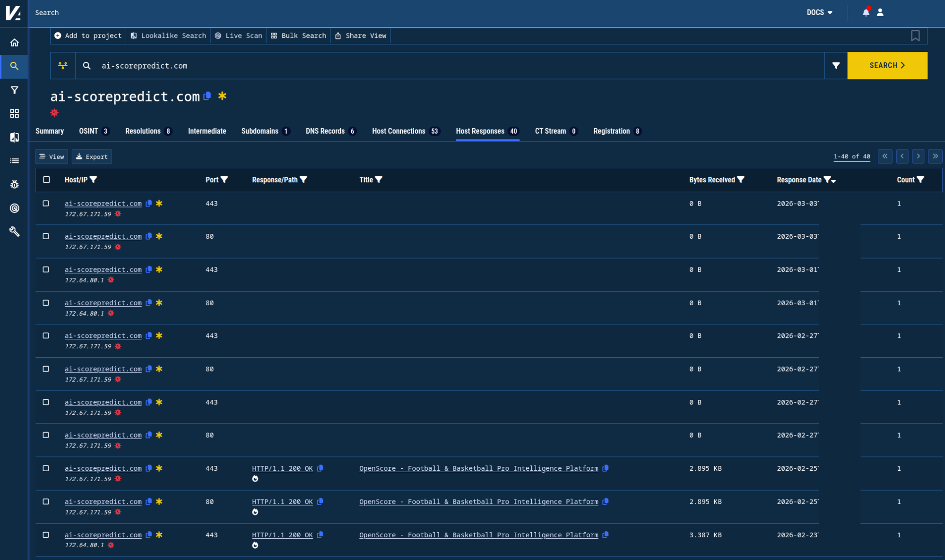Copy ai-scorepredict.com heading domain icon
The height and width of the screenshot is (560, 945).
coord(207,96)
